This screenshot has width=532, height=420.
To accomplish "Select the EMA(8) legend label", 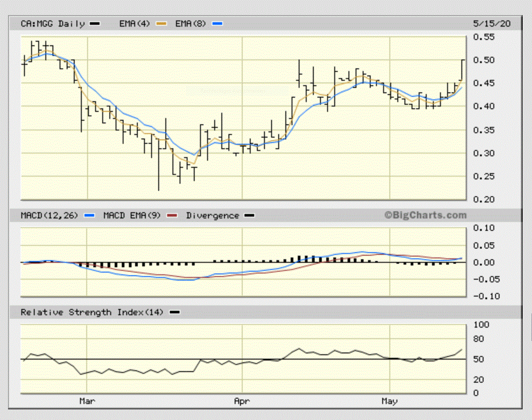I will [x=191, y=24].
